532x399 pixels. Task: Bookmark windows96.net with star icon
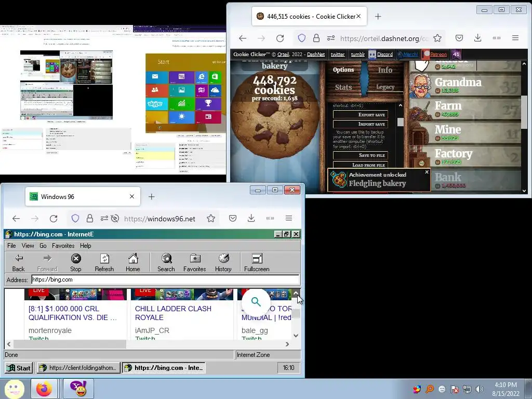(211, 218)
